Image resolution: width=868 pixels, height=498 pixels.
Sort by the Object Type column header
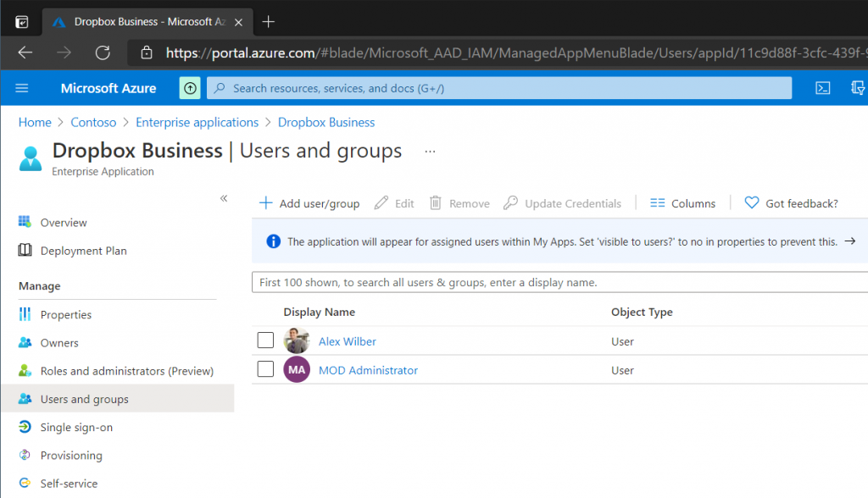(x=643, y=312)
